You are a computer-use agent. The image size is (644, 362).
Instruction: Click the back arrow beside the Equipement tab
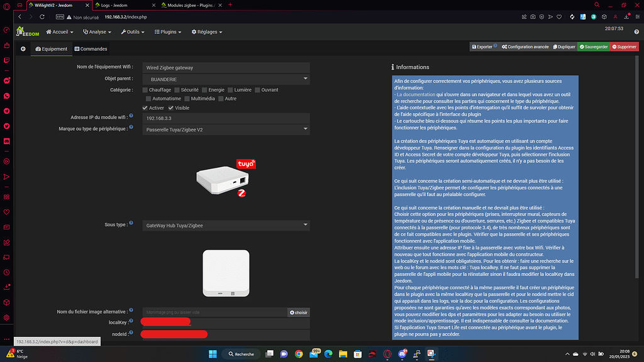click(23, 49)
